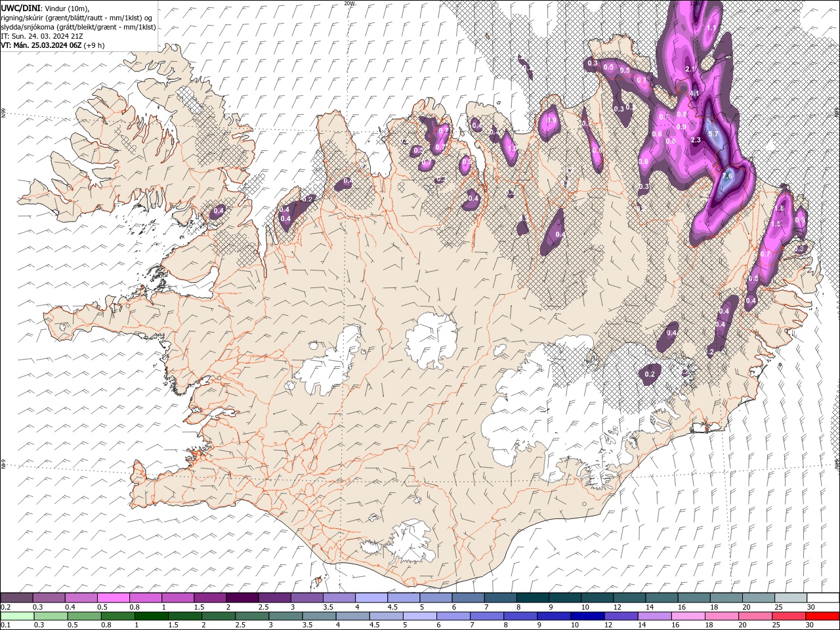Click the 20W longitude label at the top
The height and width of the screenshot is (630, 840).
pyautogui.click(x=349, y=3)
